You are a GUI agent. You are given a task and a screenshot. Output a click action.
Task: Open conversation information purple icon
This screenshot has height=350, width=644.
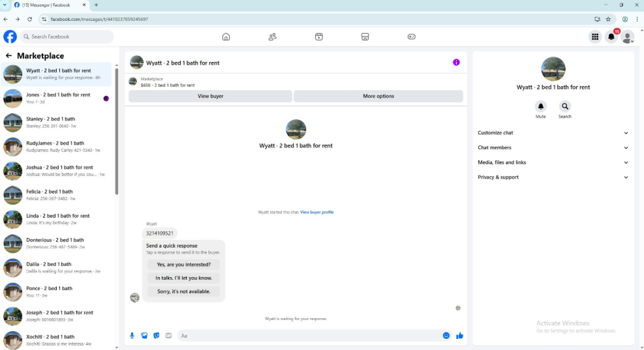456,63
